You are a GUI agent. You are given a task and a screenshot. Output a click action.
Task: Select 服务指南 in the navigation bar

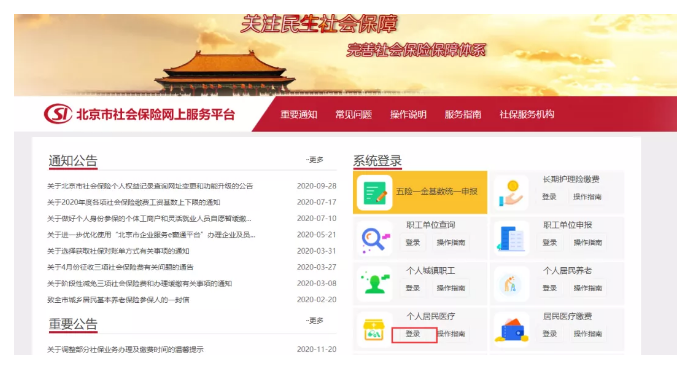coord(463,114)
